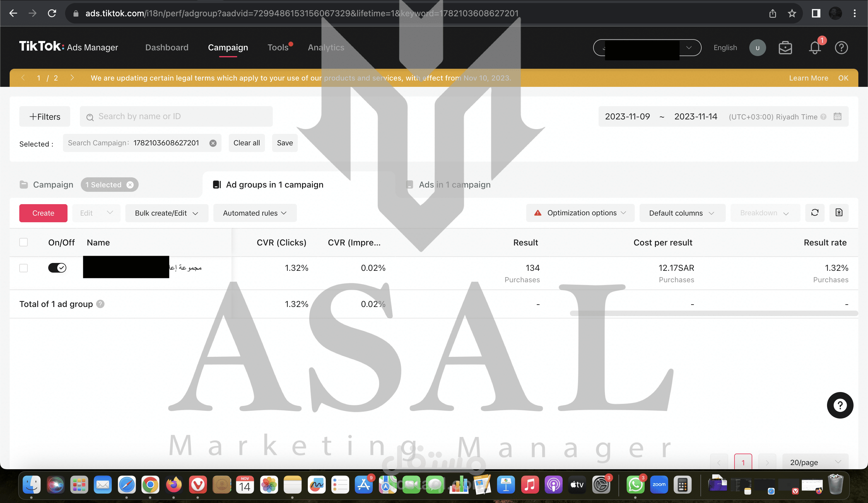
Task: Click the help question mark in header
Action: pyautogui.click(x=841, y=48)
